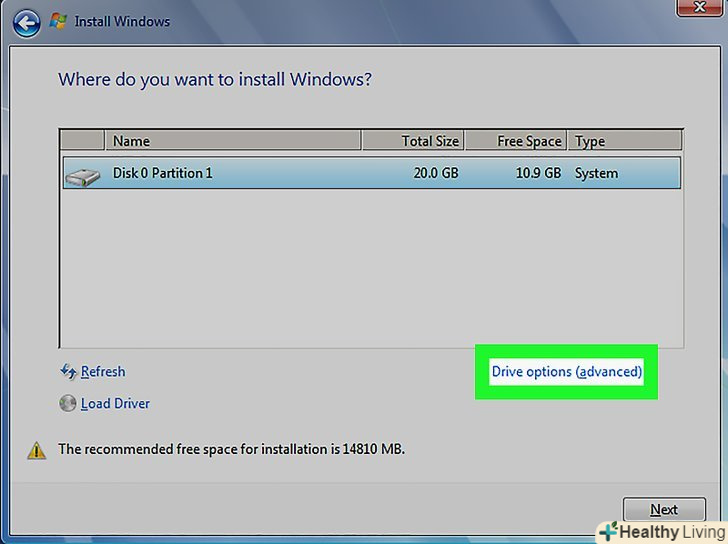
Task: Select the Disk 0 Partition 1 row
Action: [x=372, y=173]
